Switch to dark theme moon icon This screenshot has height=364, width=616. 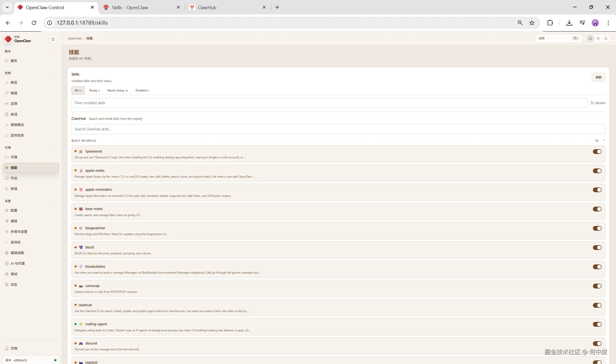(x=606, y=38)
